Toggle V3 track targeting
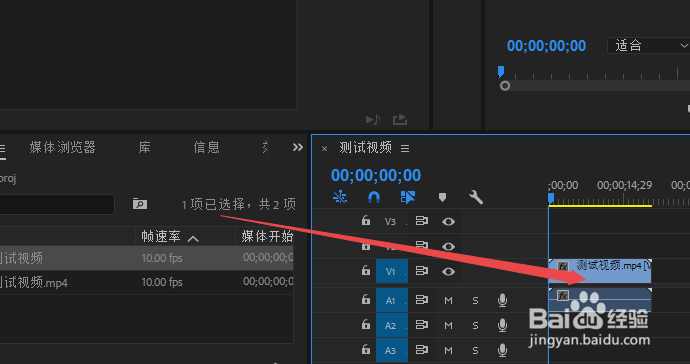 pyautogui.click(x=390, y=221)
